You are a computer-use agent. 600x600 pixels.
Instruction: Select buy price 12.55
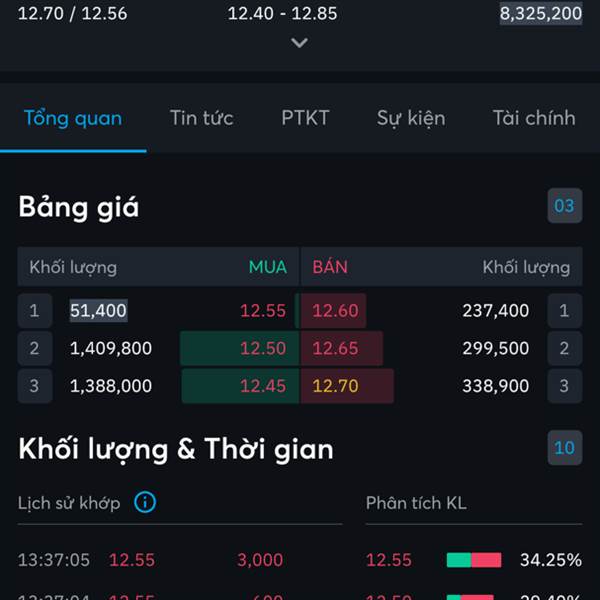(x=263, y=310)
